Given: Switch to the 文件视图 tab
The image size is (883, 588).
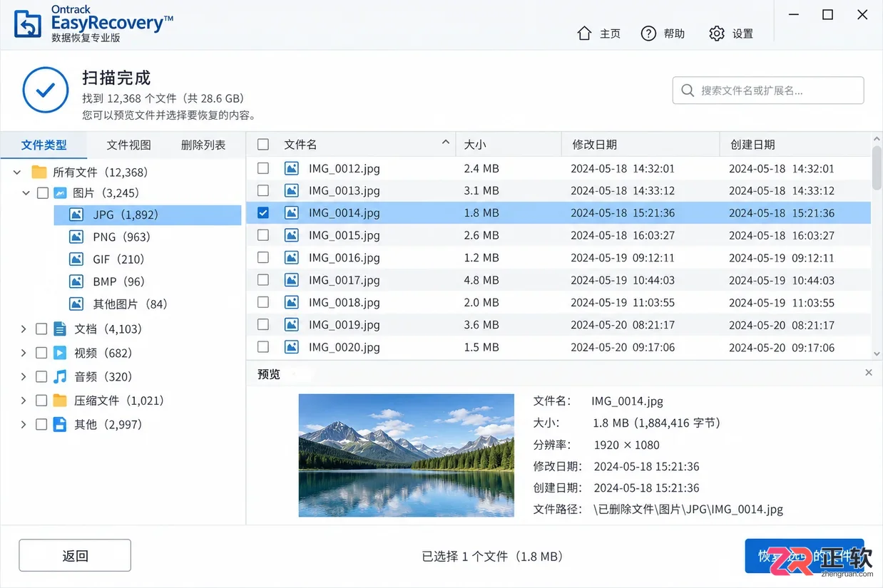Looking at the screenshot, I should pyautogui.click(x=129, y=145).
